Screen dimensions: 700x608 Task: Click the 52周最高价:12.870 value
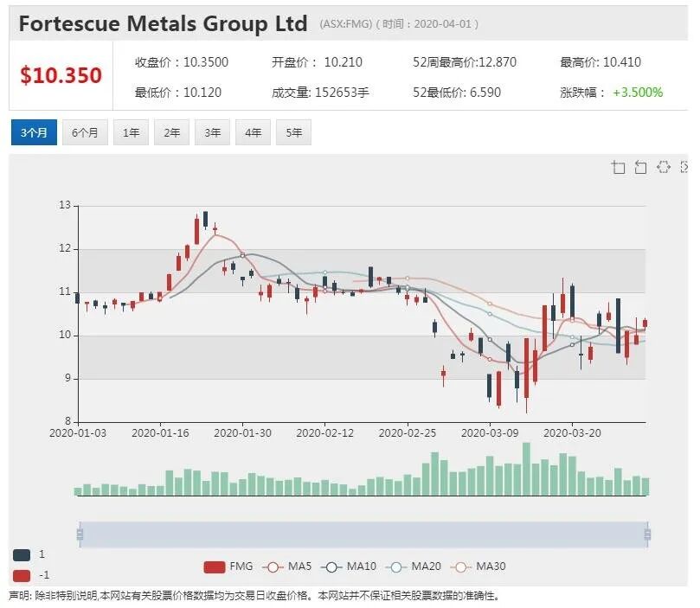click(465, 62)
